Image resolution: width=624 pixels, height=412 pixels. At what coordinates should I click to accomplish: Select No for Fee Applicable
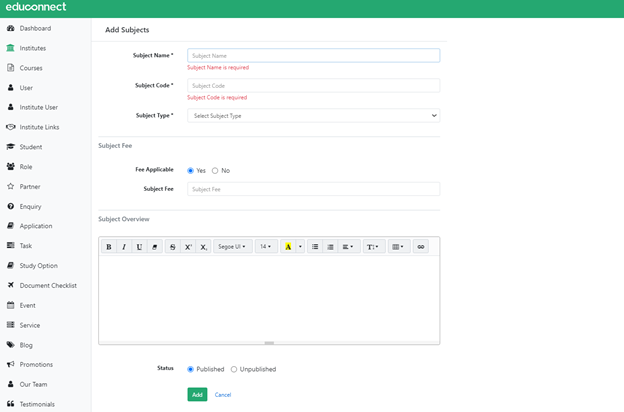tap(215, 171)
